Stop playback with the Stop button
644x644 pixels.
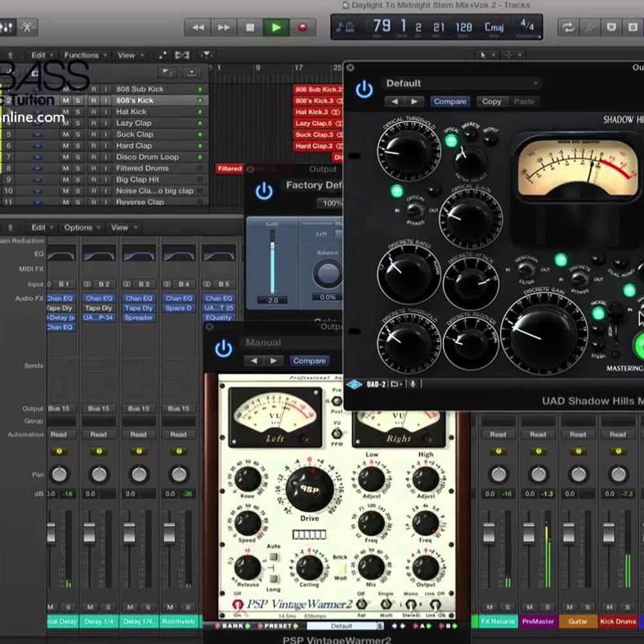pyautogui.click(x=250, y=28)
